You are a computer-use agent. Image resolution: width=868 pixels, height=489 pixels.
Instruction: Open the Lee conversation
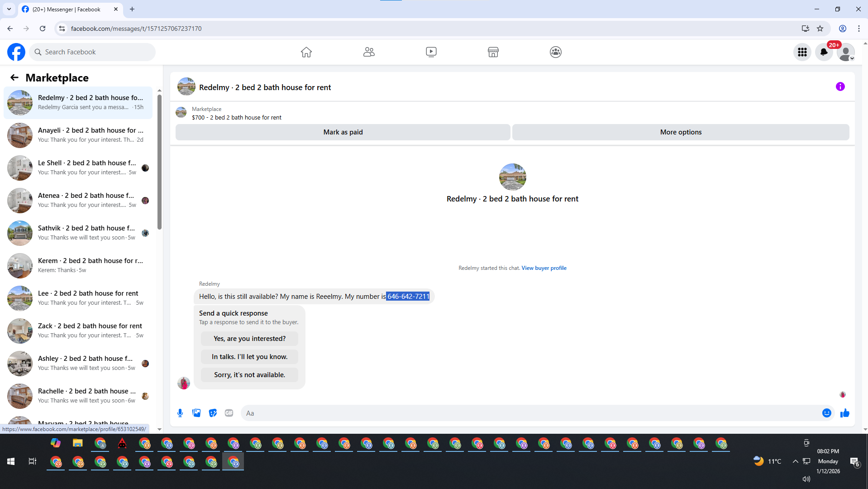click(78, 298)
